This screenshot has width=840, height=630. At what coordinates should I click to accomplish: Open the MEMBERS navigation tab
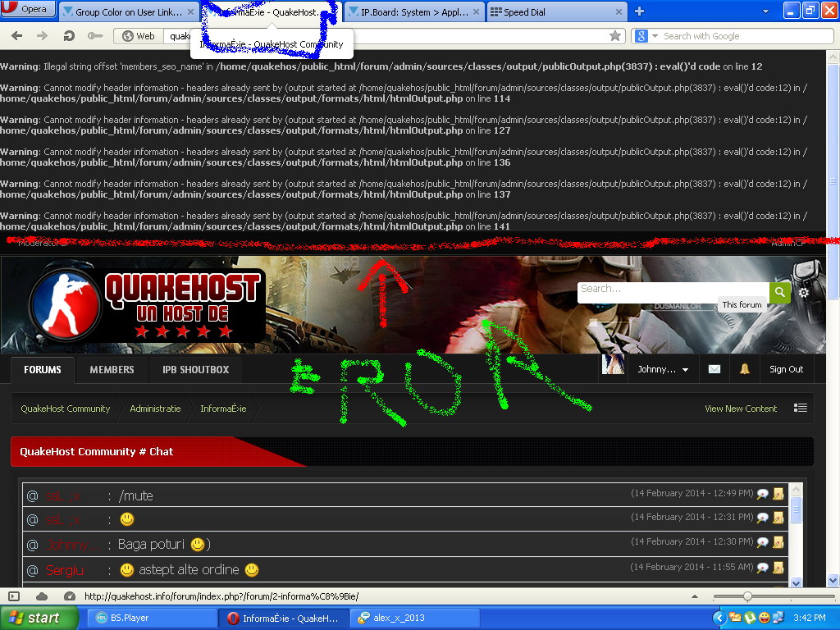click(x=112, y=370)
